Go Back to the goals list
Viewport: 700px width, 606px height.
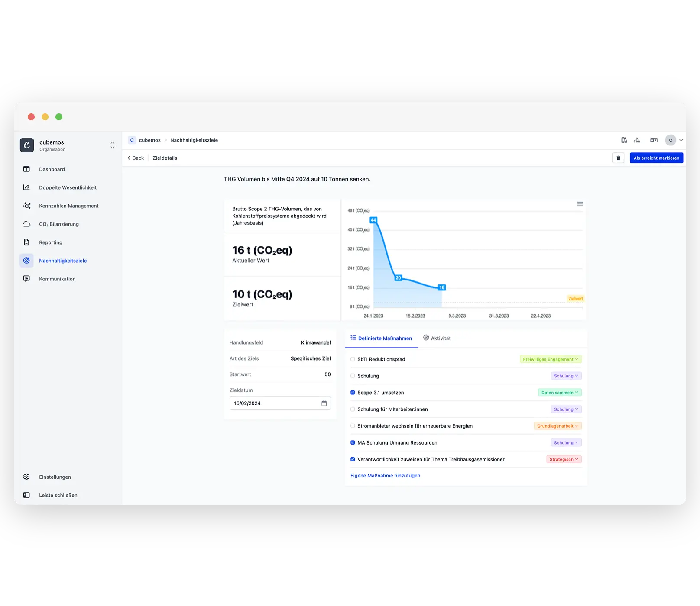(x=136, y=158)
